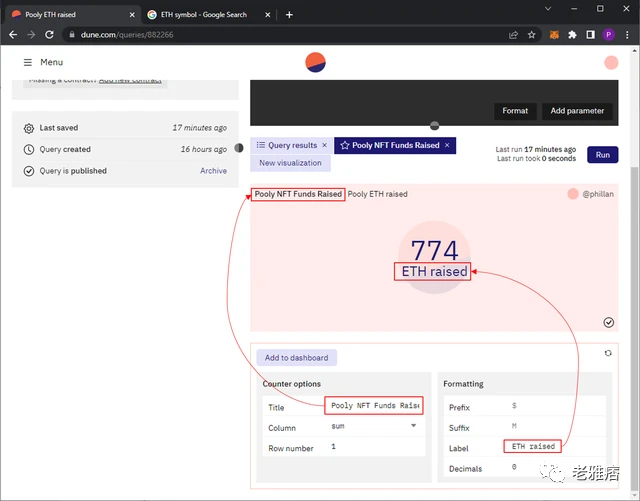Go back in browser history

(13, 35)
